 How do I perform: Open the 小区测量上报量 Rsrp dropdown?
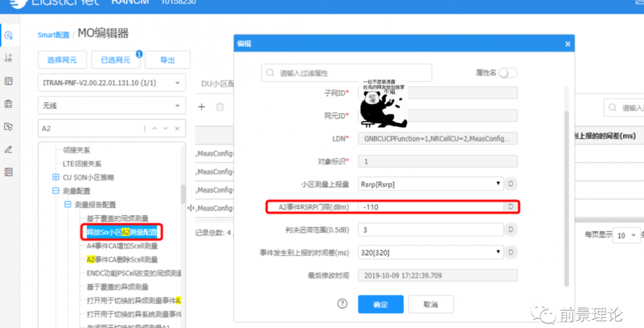[x=431, y=184]
